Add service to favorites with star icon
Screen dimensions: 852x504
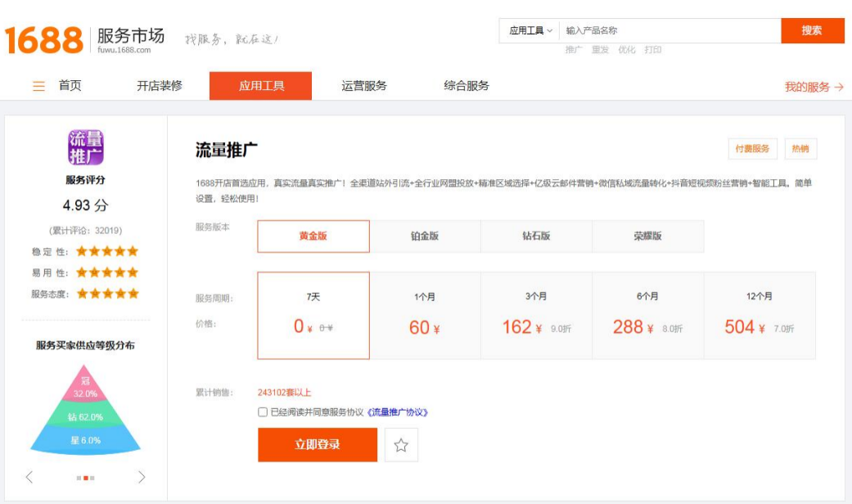click(401, 445)
